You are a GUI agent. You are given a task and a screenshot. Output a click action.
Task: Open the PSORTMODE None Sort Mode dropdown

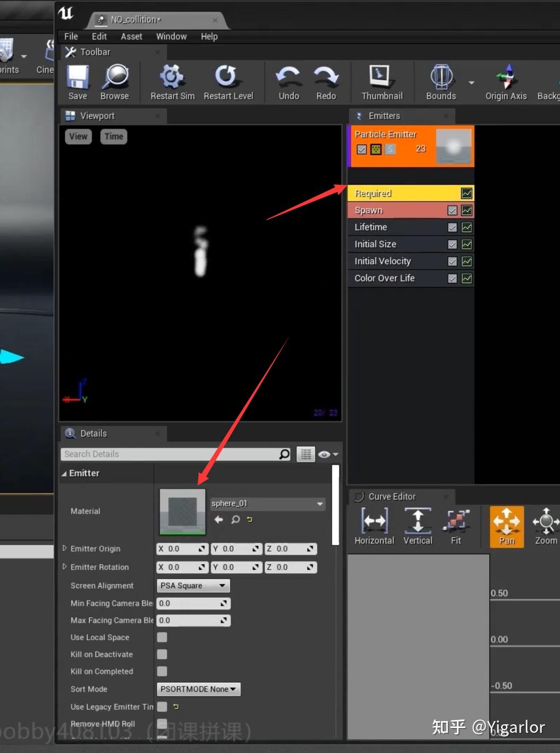[198, 689]
